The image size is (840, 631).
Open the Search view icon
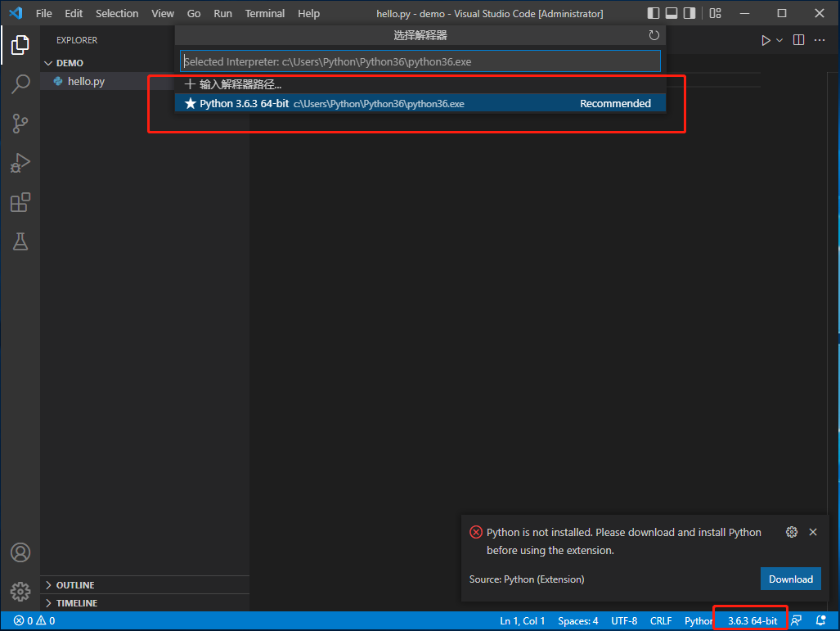point(20,84)
